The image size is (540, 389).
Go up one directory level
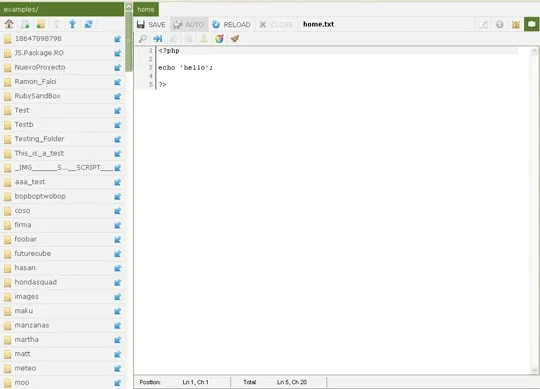coord(72,24)
